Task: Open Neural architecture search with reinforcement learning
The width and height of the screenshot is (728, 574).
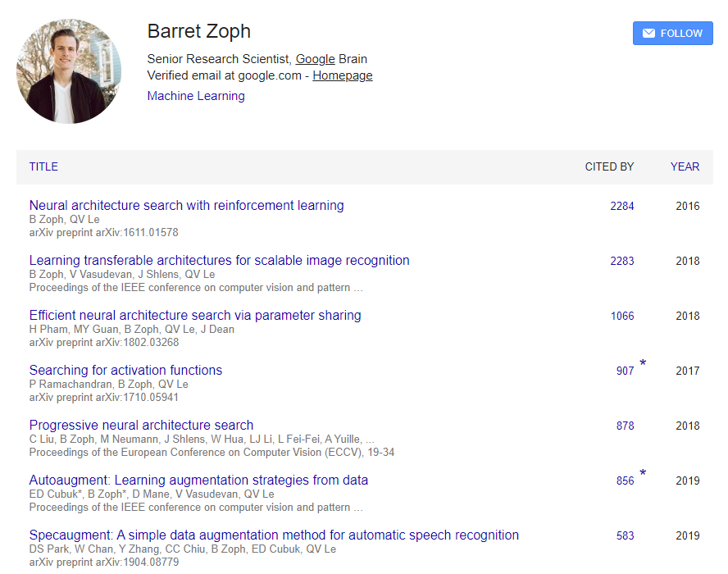Action: [x=187, y=205]
